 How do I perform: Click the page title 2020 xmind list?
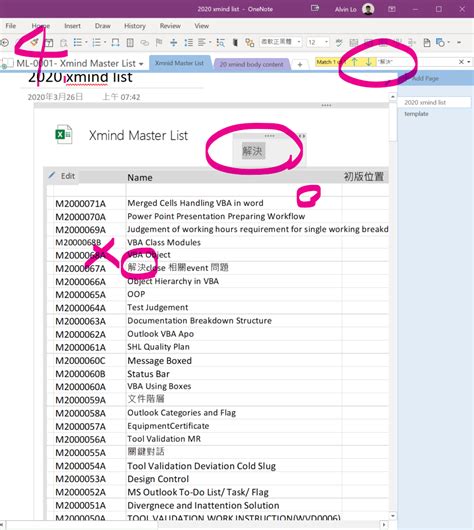tap(80, 77)
